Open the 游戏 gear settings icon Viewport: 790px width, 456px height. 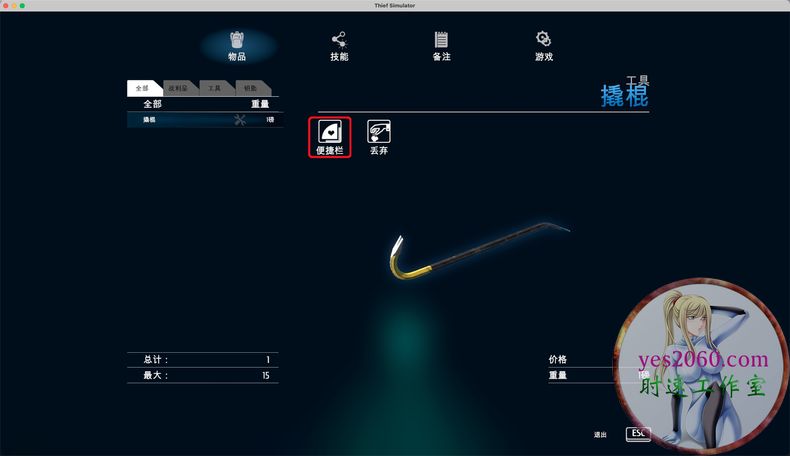(x=543, y=40)
